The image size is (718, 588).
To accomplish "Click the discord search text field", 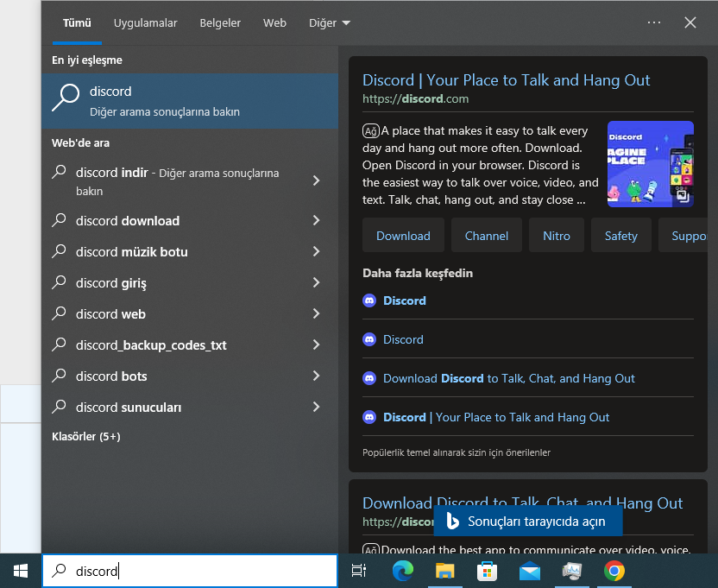I will click(190, 571).
